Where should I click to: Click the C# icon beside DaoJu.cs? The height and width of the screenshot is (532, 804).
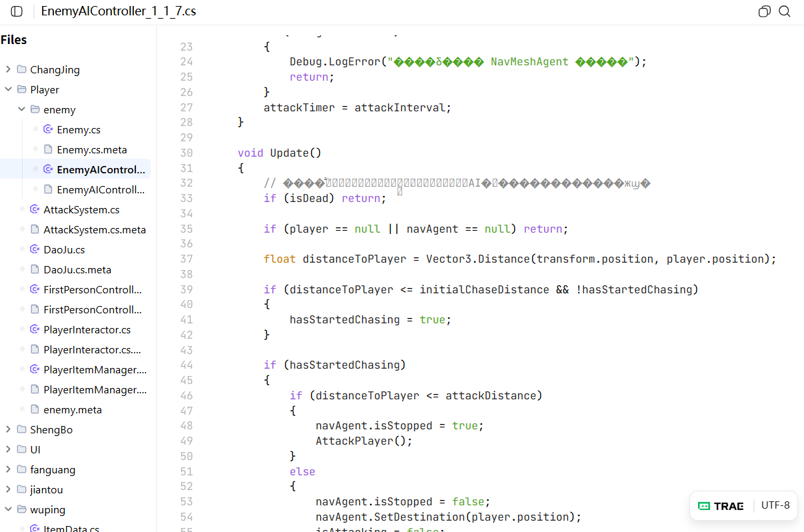click(x=35, y=249)
